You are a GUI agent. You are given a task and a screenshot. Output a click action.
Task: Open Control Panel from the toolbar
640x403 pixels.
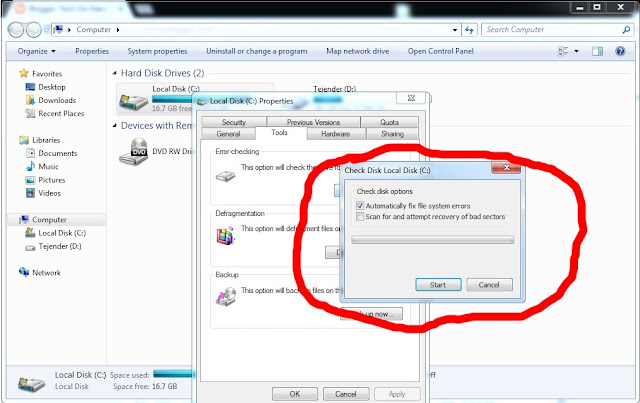point(440,51)
